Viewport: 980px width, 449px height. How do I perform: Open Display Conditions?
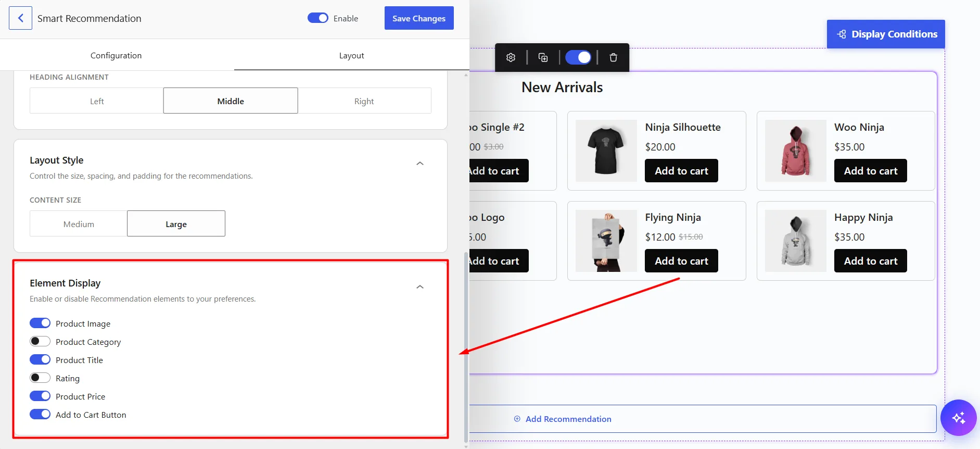point(886,34)
